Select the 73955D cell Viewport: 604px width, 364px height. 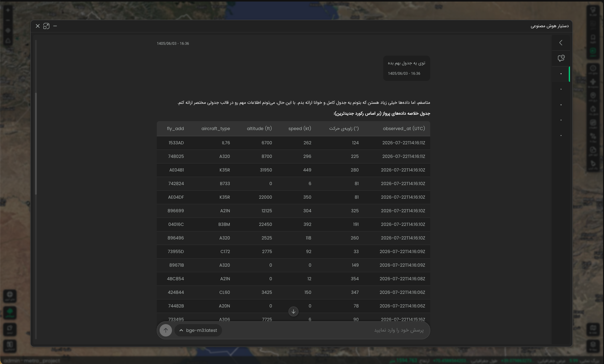[x=176, y=252]
